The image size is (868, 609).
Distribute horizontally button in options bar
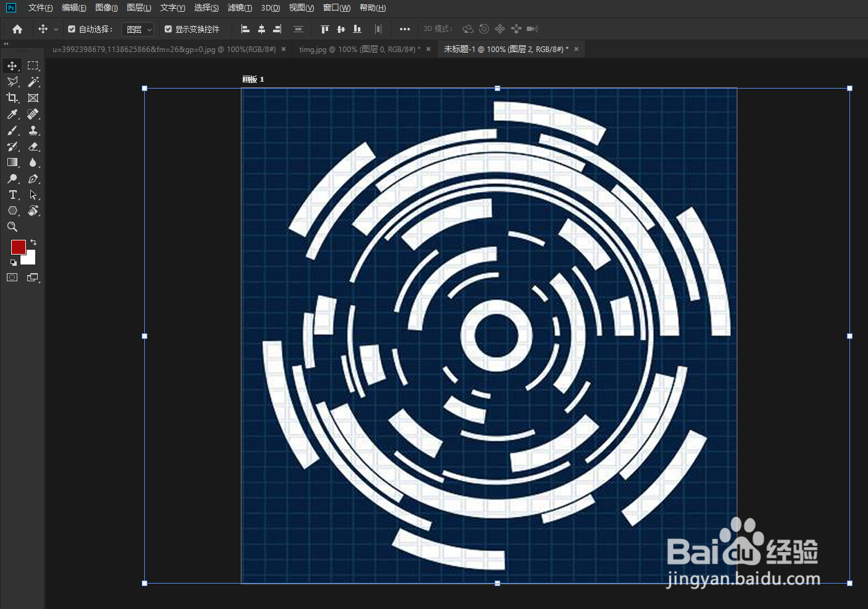coord(378,29)
